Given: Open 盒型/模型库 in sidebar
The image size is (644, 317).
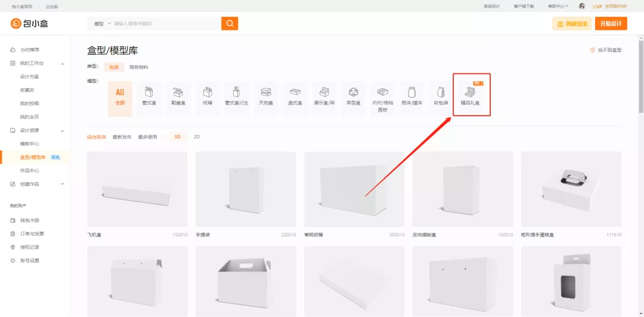Looking at the screenshot, I should tap(33, 157).
